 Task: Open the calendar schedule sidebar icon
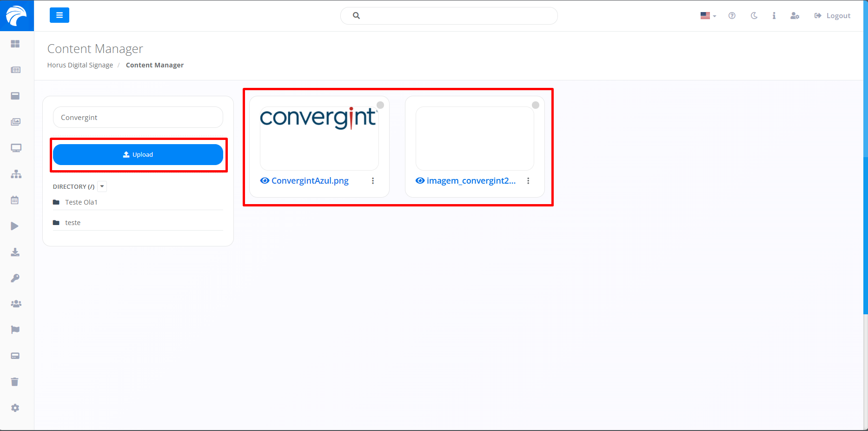(x=15, y=200)
